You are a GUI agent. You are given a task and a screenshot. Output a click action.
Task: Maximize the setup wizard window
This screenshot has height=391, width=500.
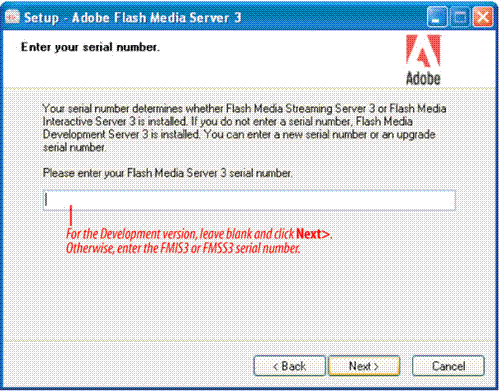click(x=460, y=17)
